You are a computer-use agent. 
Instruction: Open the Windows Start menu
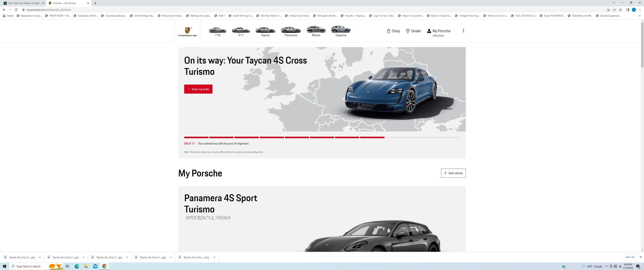pos(4,266)
